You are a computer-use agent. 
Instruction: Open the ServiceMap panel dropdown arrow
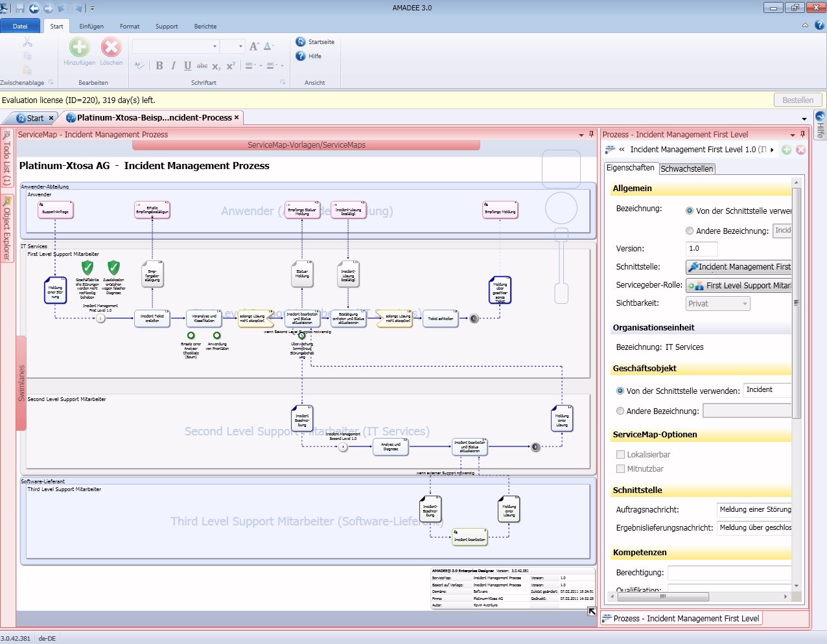(x=581, y=135)
